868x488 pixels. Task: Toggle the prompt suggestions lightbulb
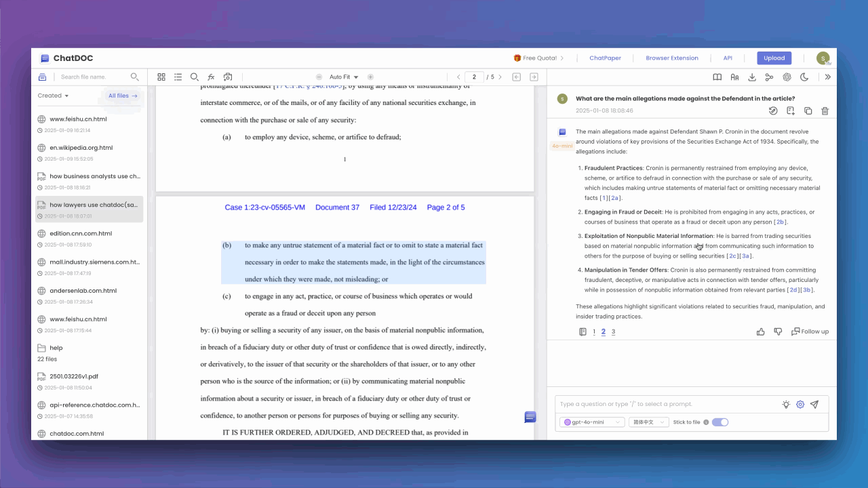pos(786,404)
